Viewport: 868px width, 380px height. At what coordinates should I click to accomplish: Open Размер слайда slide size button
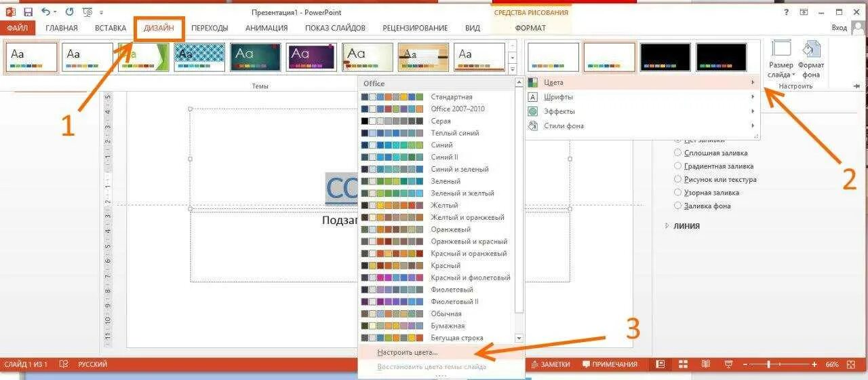click(x=781, y=58)
